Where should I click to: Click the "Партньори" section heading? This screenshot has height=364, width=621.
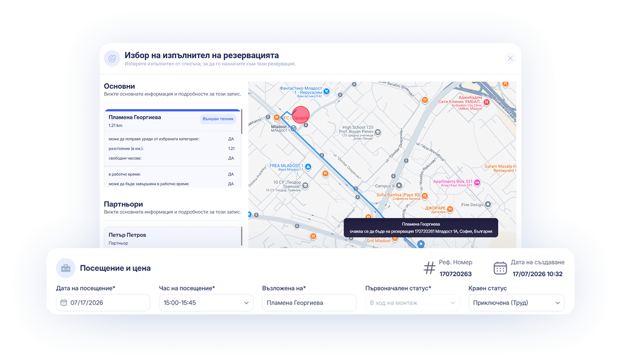point(123,204)
